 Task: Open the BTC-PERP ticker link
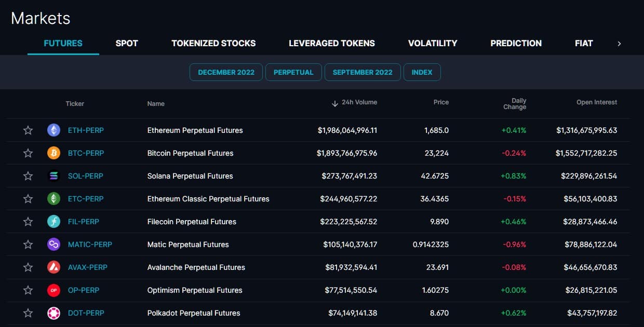(x=86, y=153)
